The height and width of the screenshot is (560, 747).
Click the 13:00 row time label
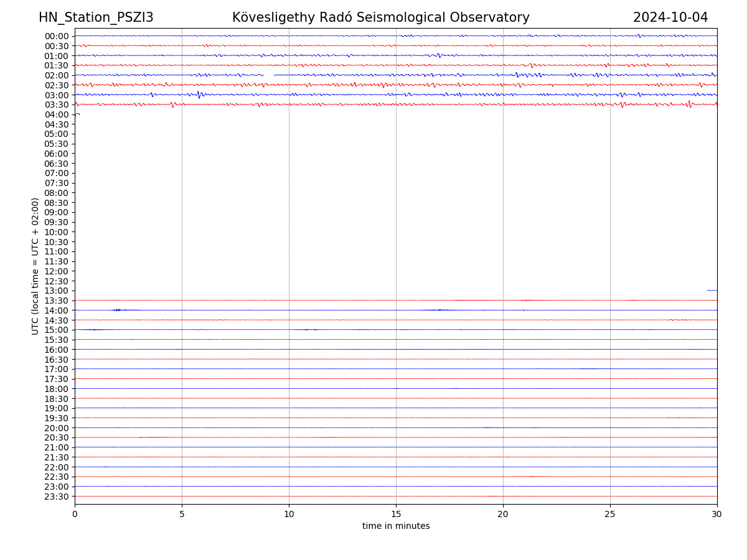[x=57, y=291]
